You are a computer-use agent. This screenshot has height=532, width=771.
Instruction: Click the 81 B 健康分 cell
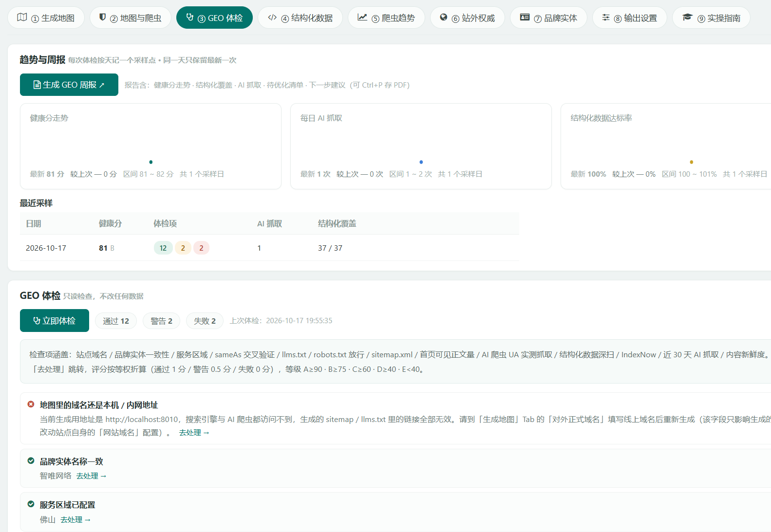coord(107,248)
